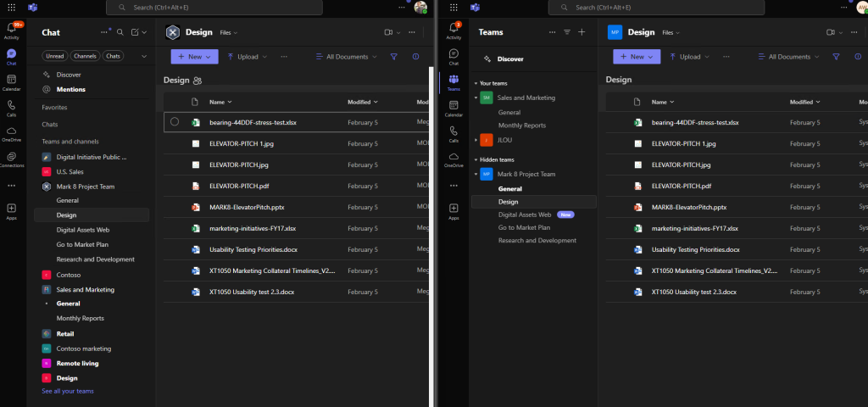The width and height of the screenshot is (868, 407).
Task: Click search box in left window
Action: tap(214, 8)
